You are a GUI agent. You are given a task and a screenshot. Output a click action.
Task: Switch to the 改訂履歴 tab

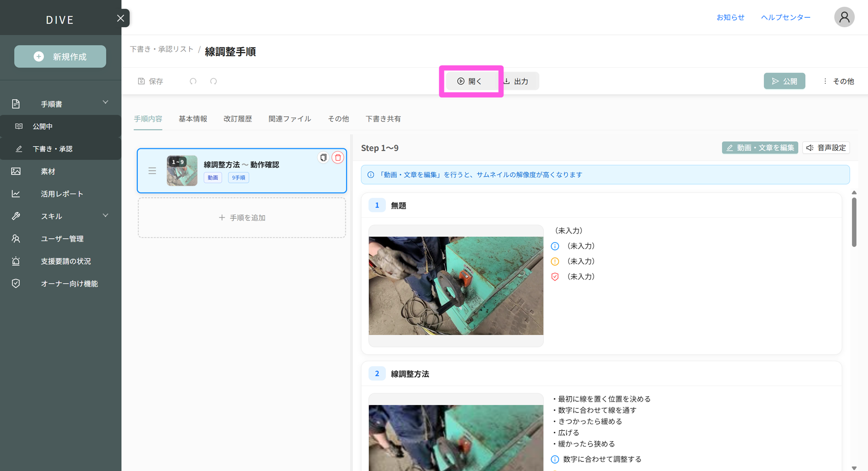point(238,119)
